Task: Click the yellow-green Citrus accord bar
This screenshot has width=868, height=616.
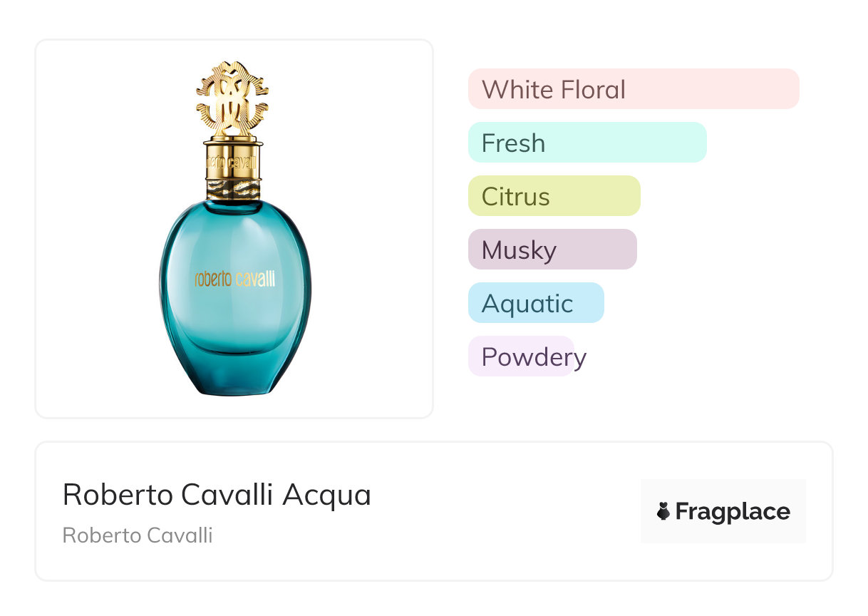Action: pos(554,196)
